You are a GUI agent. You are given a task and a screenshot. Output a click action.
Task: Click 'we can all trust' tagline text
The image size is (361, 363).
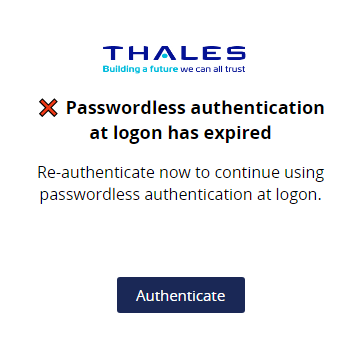pos(213,69)
